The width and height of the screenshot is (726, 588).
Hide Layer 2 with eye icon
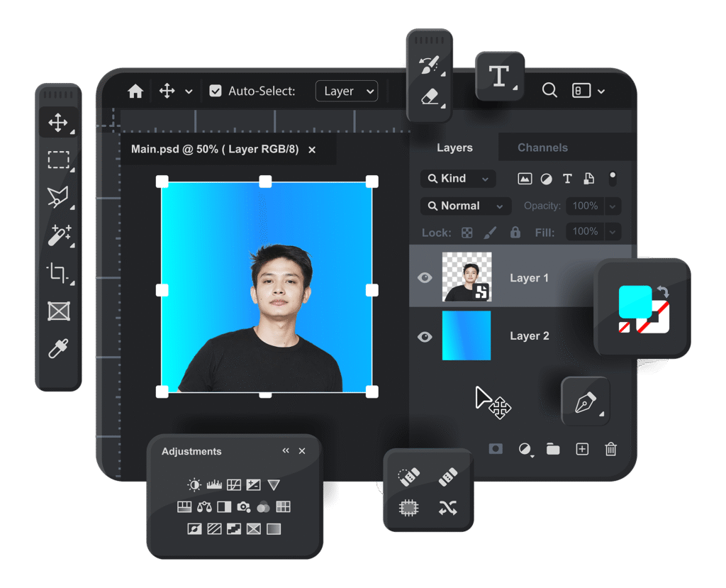coord(425,336)
